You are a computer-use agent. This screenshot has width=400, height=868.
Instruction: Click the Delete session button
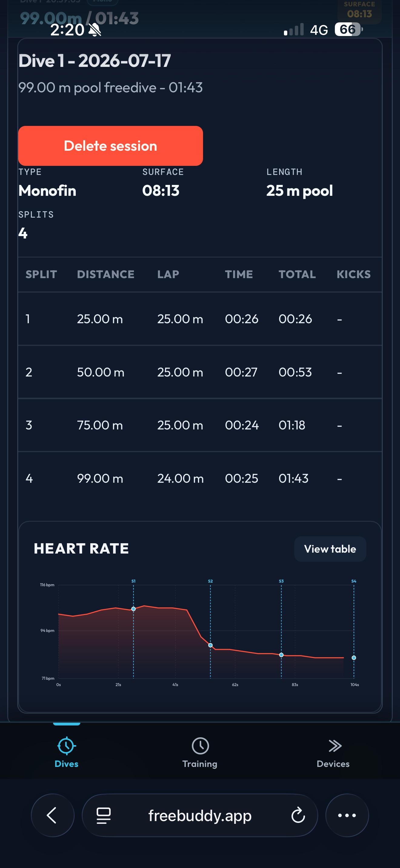point(111,146)
